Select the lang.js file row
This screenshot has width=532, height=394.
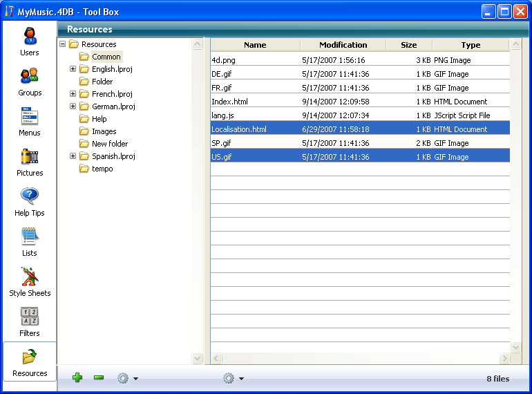click(311, 115)
